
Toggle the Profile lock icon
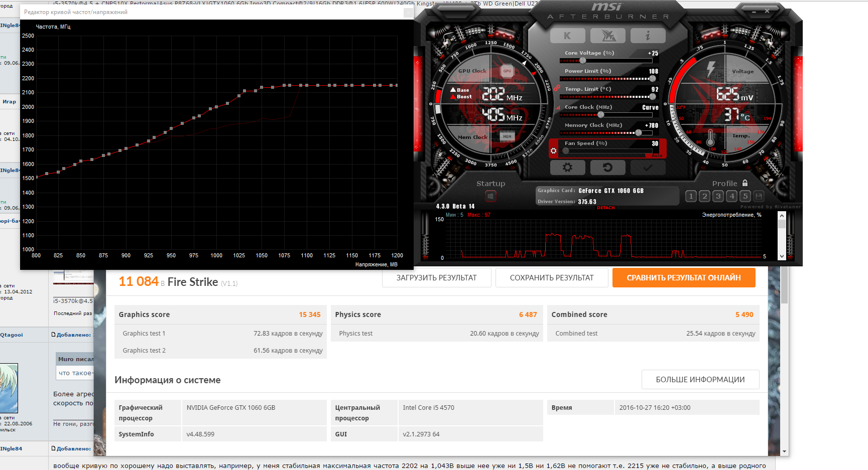(x=745, y=183)
